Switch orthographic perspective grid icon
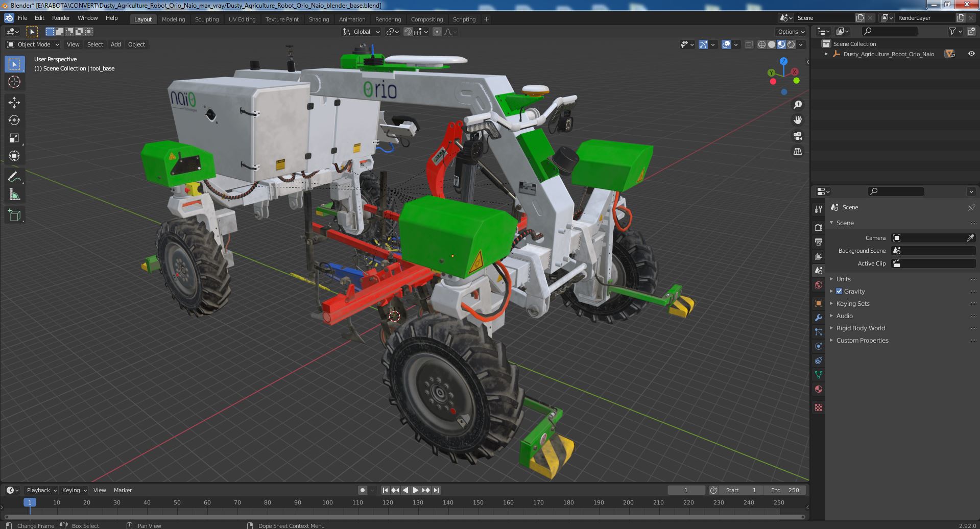 pos(797,151)
